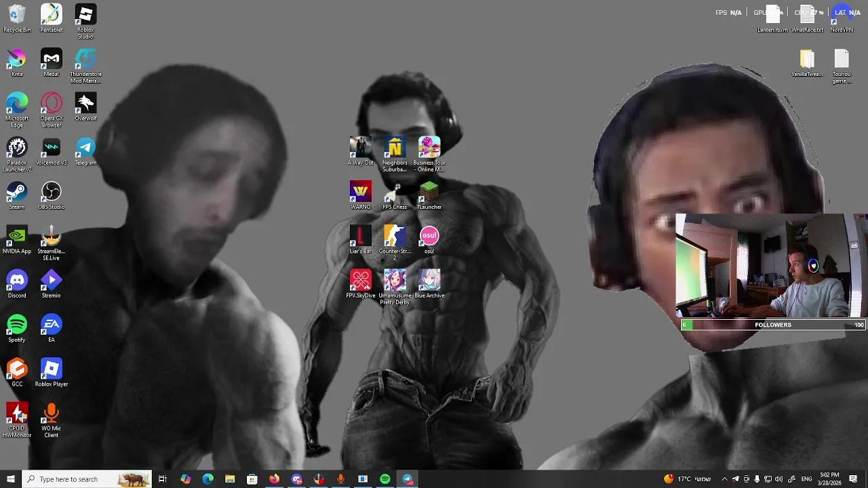Open the tray microphone icon
868x488 pixels.
(757, 479)
